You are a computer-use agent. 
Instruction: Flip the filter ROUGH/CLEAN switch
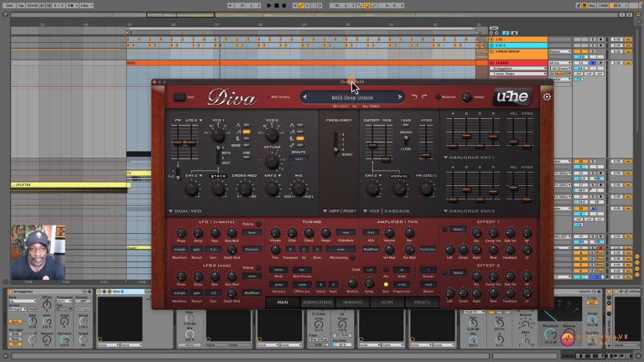(x=406, y=140)
